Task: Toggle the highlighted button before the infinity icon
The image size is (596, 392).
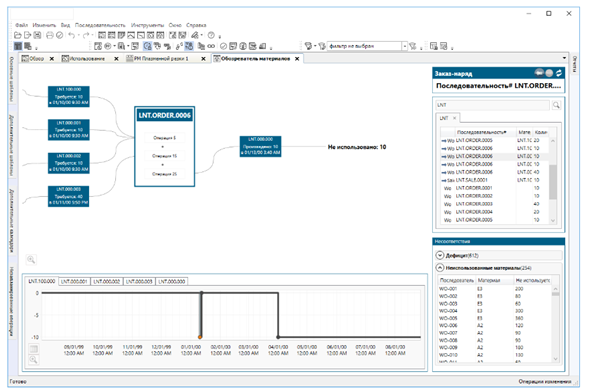Action: [189, 46]
